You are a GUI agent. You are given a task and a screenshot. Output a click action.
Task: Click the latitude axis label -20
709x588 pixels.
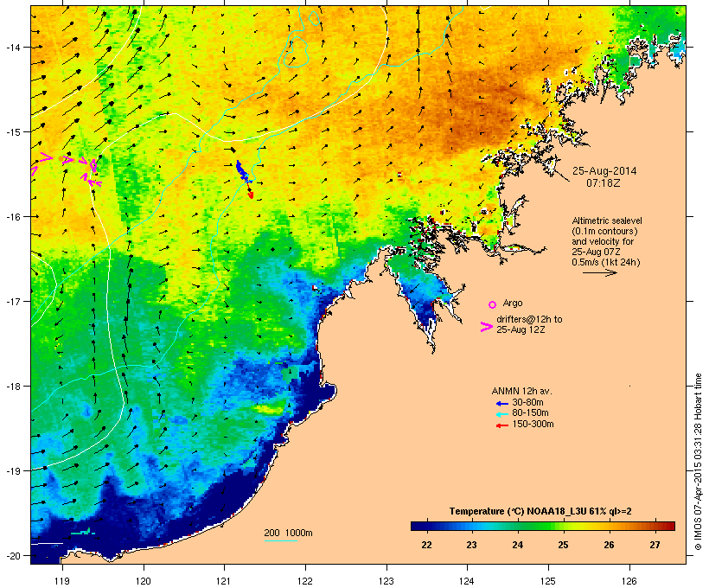click(12, 555)
